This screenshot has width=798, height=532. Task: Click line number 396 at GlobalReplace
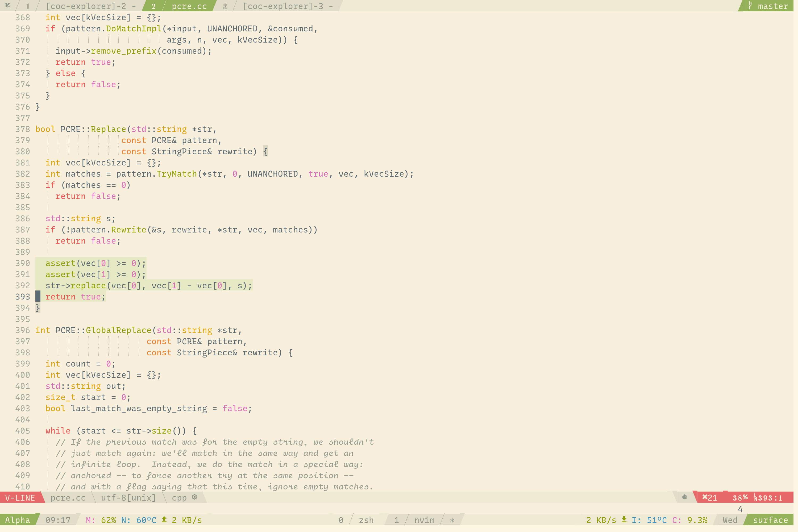pyautogui.click(x=23, y=330)
